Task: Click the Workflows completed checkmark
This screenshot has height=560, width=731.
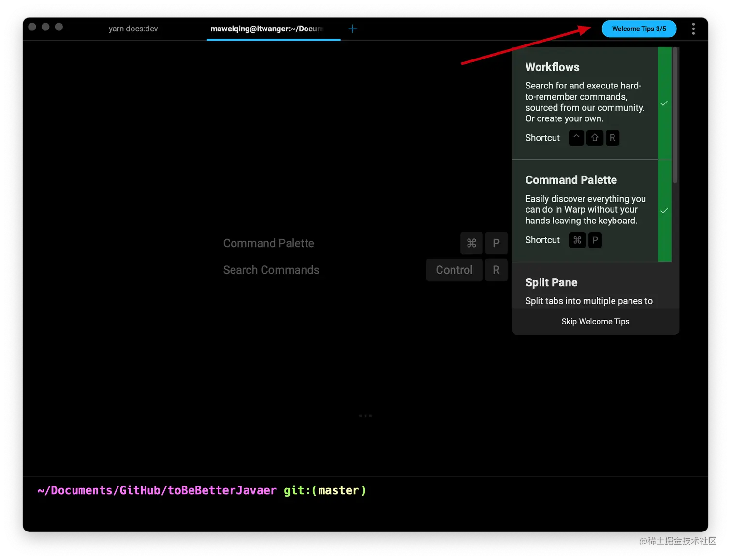Action: point(664,103)
